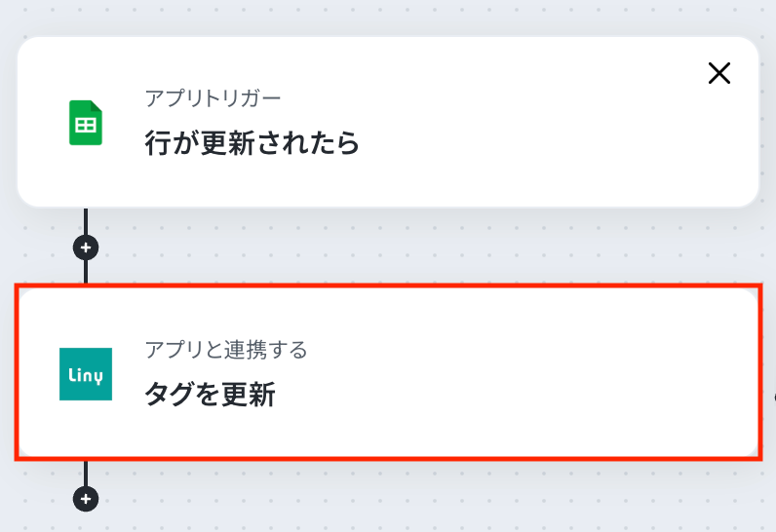776x532 pixels.
Task: Add step between trigger and Liny action
Action: (86, 247)
